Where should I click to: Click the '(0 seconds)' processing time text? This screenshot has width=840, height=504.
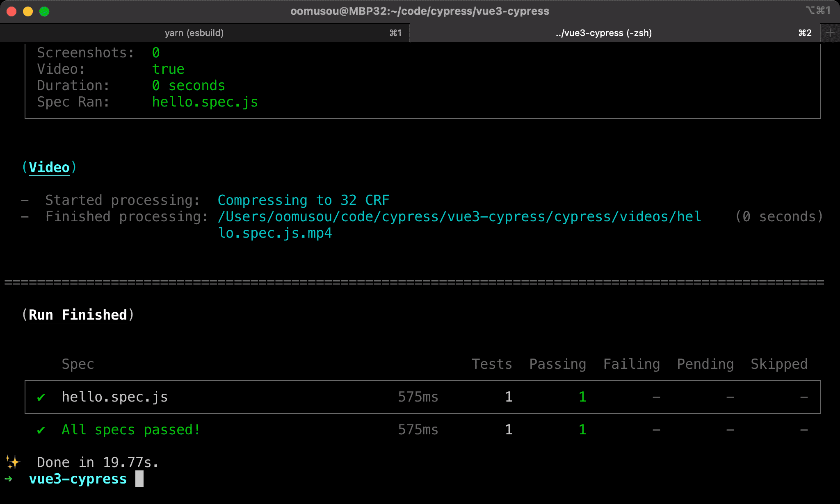tap(779, 216)
